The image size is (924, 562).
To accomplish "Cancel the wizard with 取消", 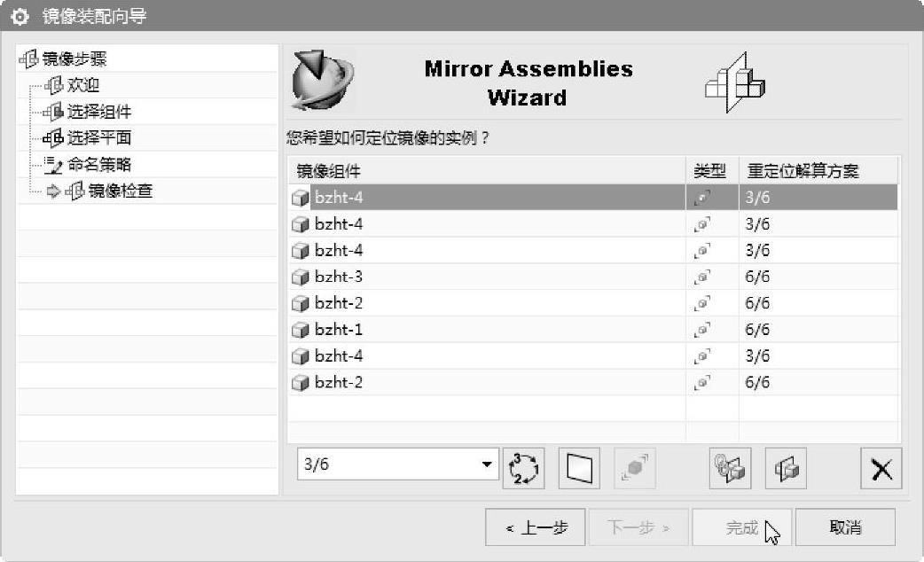I will (x=845, y=527).
